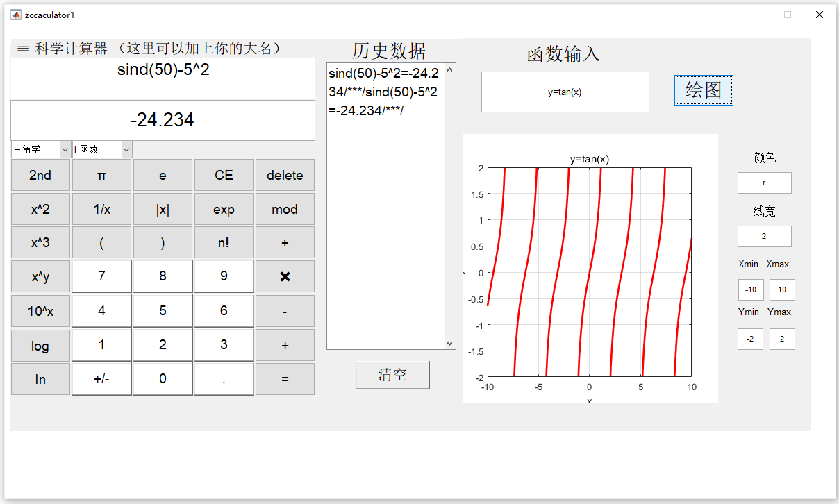Click the Ymin field showing -2
The image size is (839, 504).
(x=750, y=339)
